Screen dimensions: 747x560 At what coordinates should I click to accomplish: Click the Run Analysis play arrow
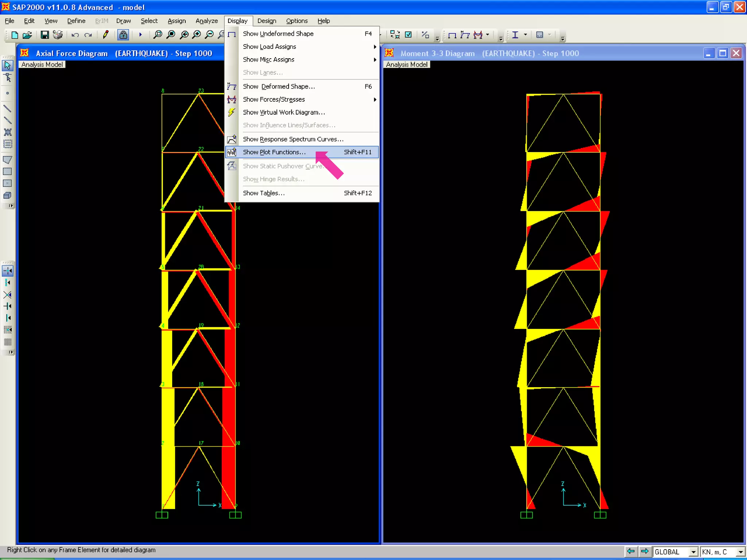(x=140, y=35)
